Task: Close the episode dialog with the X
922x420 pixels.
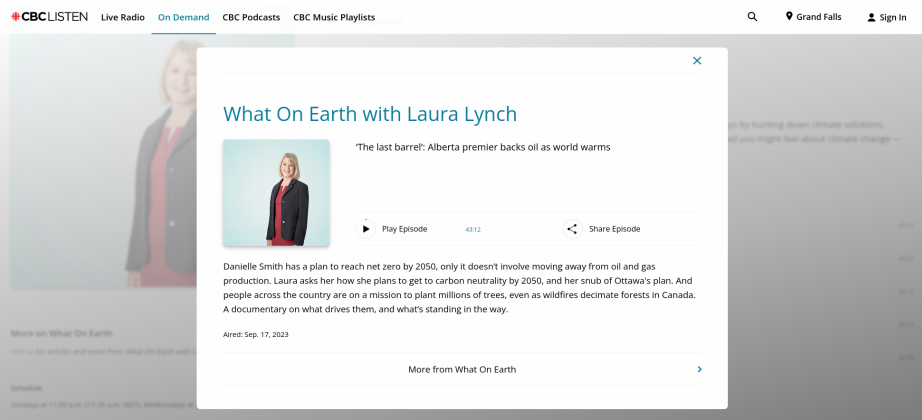Action: pyautogui.click(x=697, y=61)
